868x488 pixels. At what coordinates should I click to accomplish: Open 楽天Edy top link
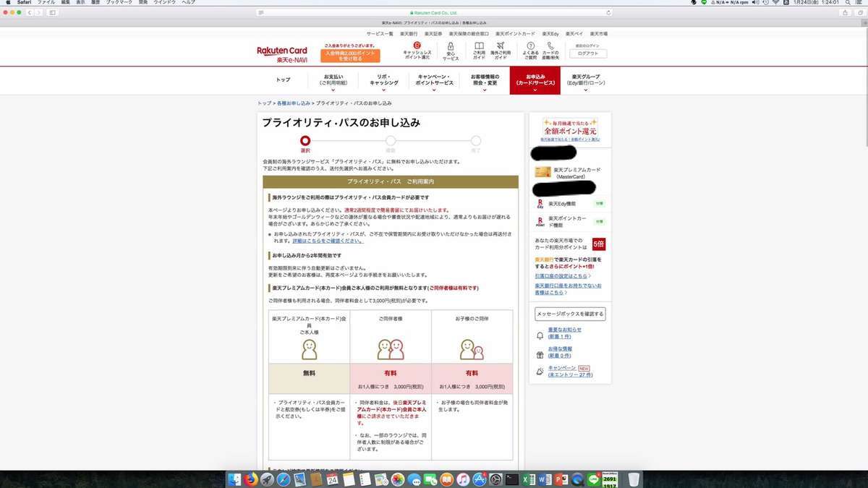pyautogui.click(x=550, y=34)
